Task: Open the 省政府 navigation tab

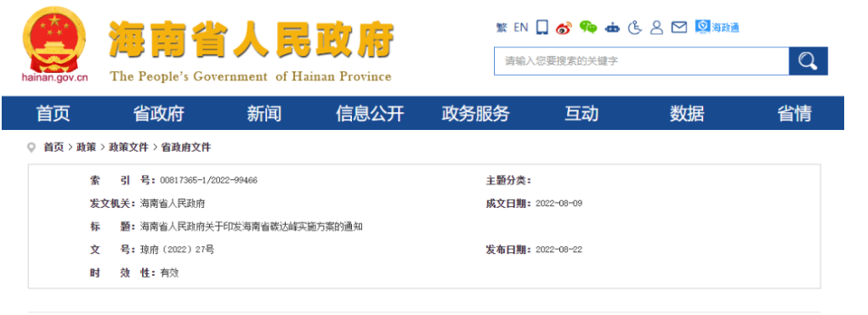Action: click(158, 113)
